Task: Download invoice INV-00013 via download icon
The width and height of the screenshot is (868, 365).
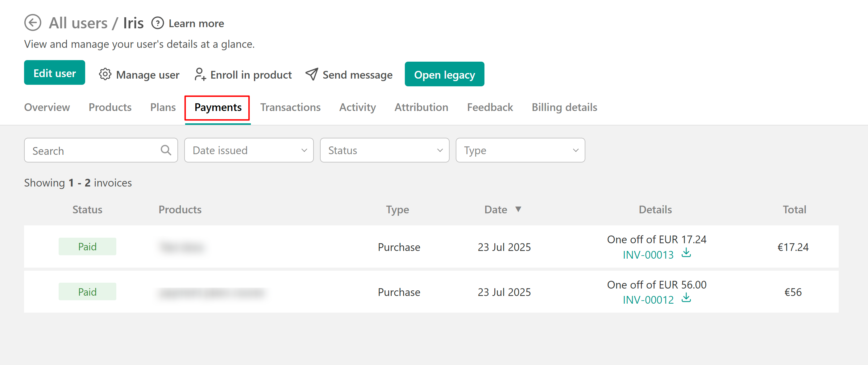Action: pyautogui.click(x=686, y=253)
